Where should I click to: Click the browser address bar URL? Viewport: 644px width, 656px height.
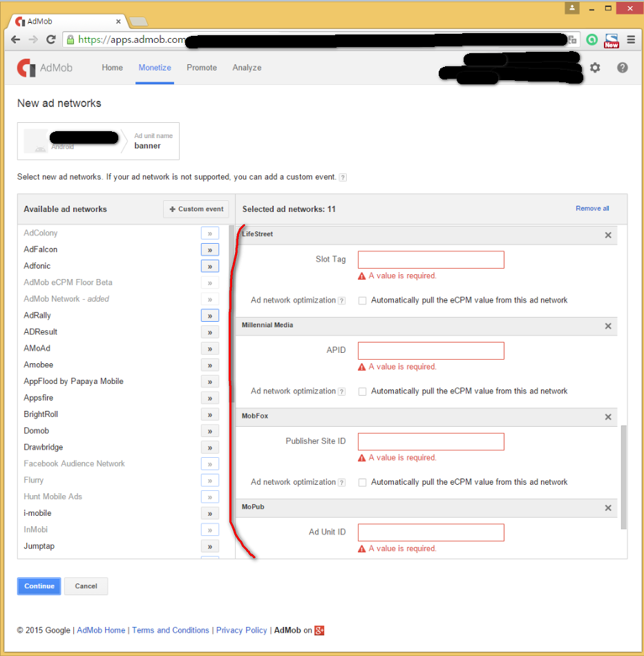coord(321,40)
